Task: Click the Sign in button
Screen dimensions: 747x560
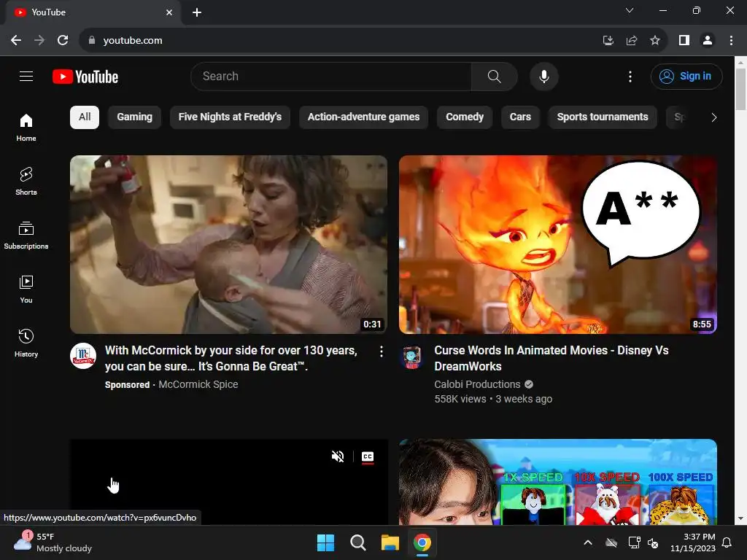Action: point(686,76)
